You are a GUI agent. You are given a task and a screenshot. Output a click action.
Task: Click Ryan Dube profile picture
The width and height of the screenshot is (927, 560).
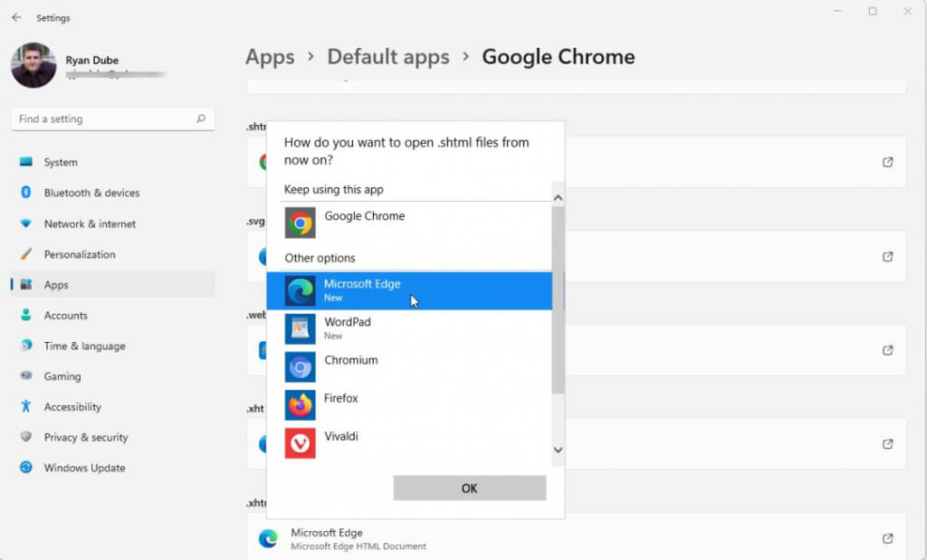click(x=33, y=66)
